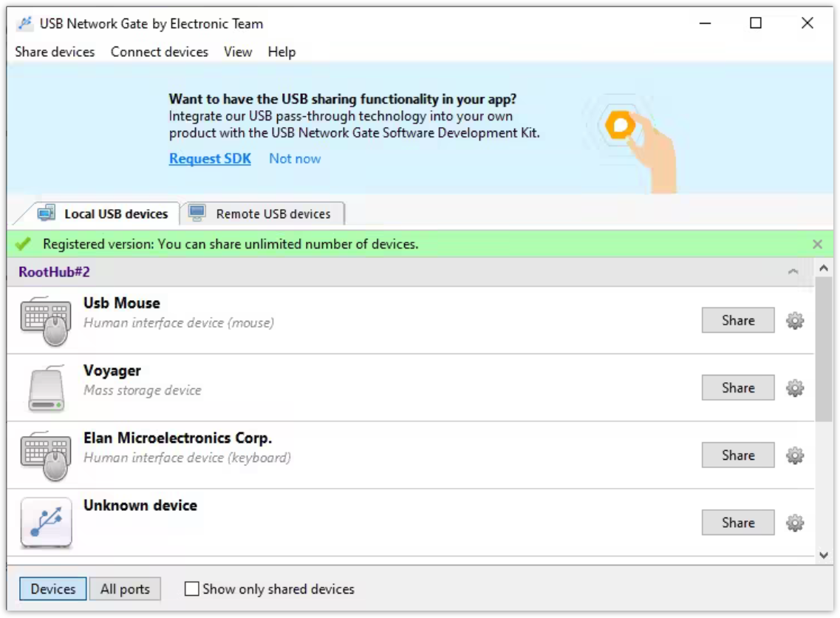Share the Elan Microelectronics Corp. keyboard
The image size is (840, 618).
pyautogui.click(x=738, y=455)
